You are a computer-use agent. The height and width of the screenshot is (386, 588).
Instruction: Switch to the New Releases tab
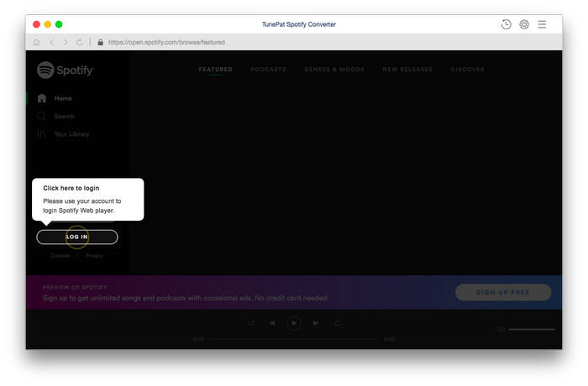coord(407,70)
